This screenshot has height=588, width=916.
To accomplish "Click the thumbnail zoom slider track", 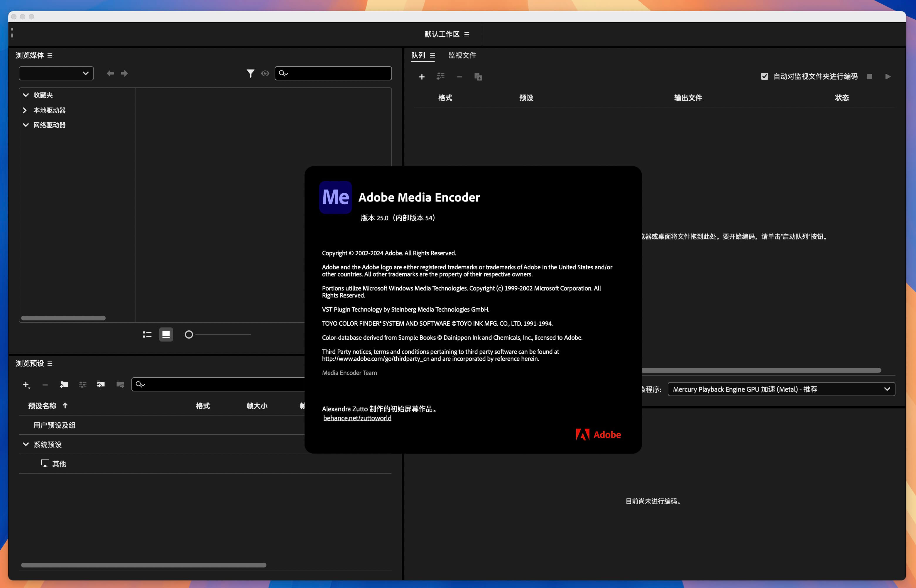I will point(223,334).
